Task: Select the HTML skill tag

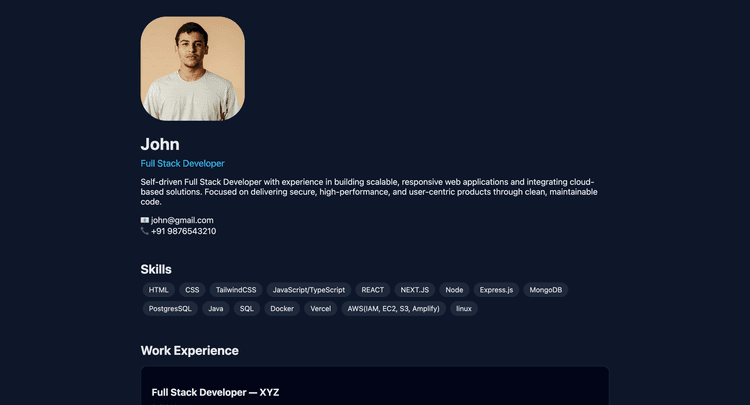Action: pos(158,290)
